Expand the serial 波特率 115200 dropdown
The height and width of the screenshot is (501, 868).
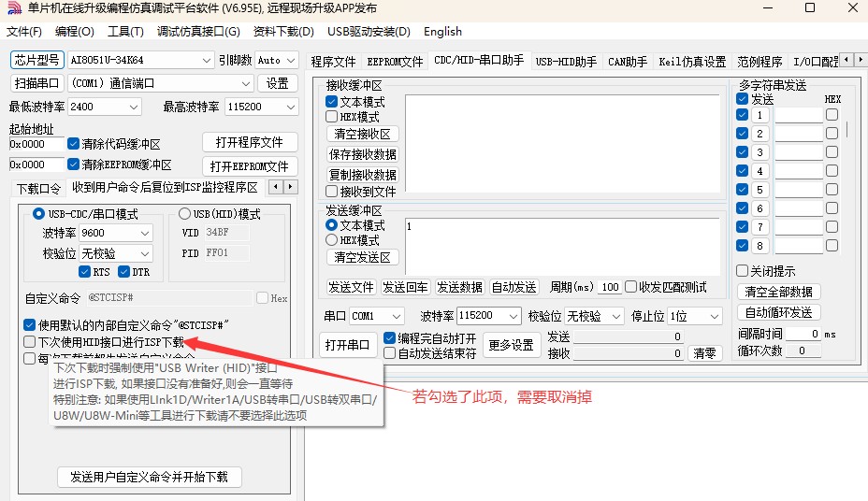point(514,316)
